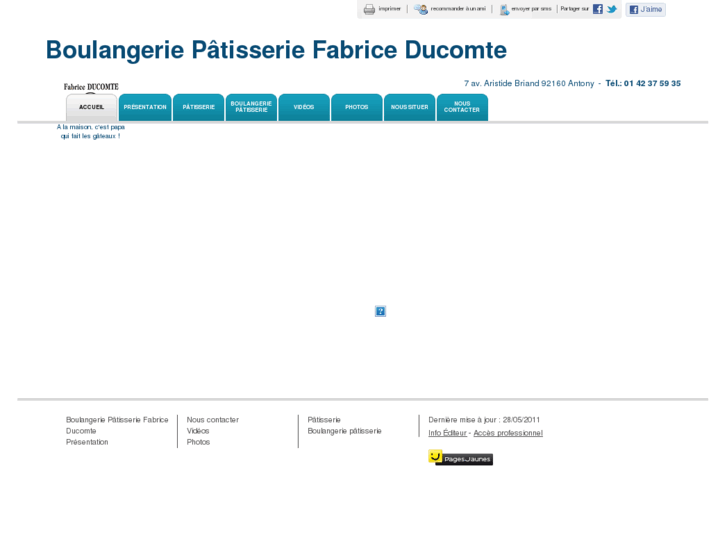Click recommander à un ami link
727x545 pixels.
click(x=458, y=9)
